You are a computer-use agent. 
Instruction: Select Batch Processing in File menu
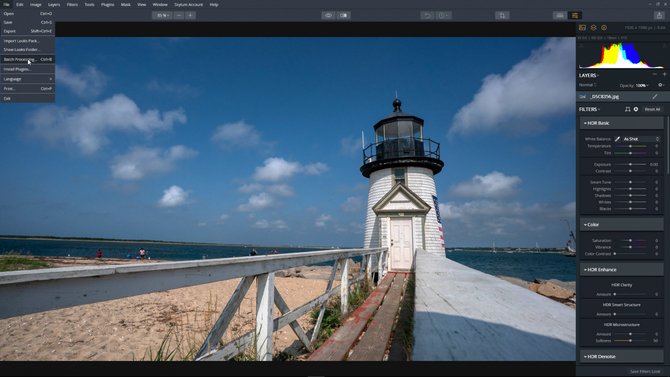pyautogui.click(x=27, y=59)
